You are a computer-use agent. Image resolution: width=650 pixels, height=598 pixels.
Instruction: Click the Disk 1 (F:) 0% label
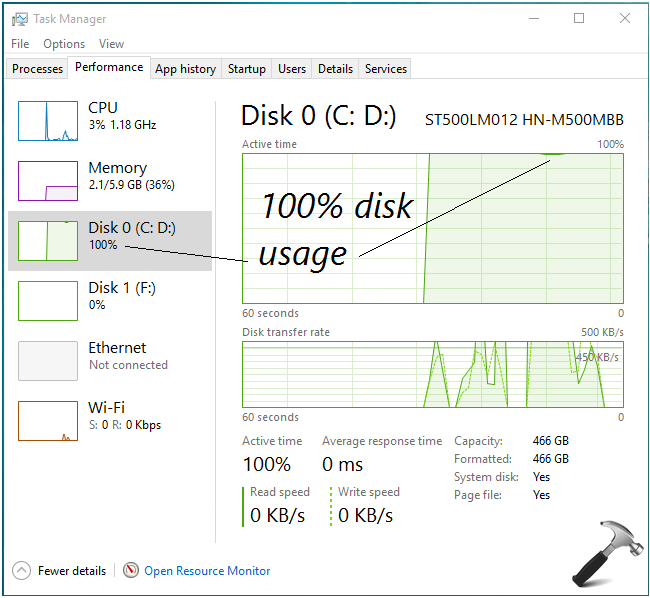pyautogui.click(x=122, y=295)
